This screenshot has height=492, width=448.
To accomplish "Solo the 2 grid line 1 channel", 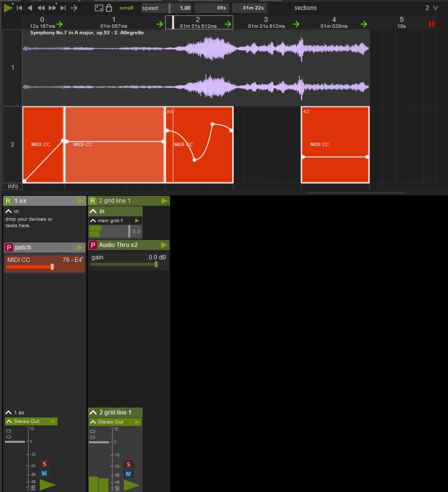I will coord(128,464).
